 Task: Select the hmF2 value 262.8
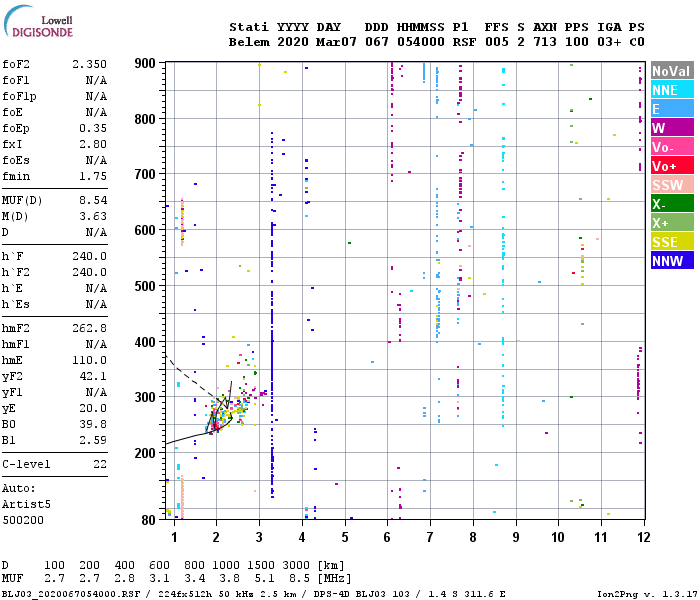[x=90, y=329]
